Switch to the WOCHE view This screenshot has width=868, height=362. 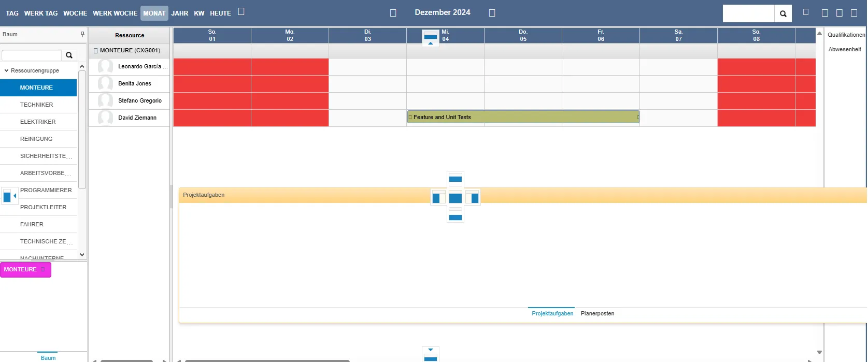click(x=75, y=13)
